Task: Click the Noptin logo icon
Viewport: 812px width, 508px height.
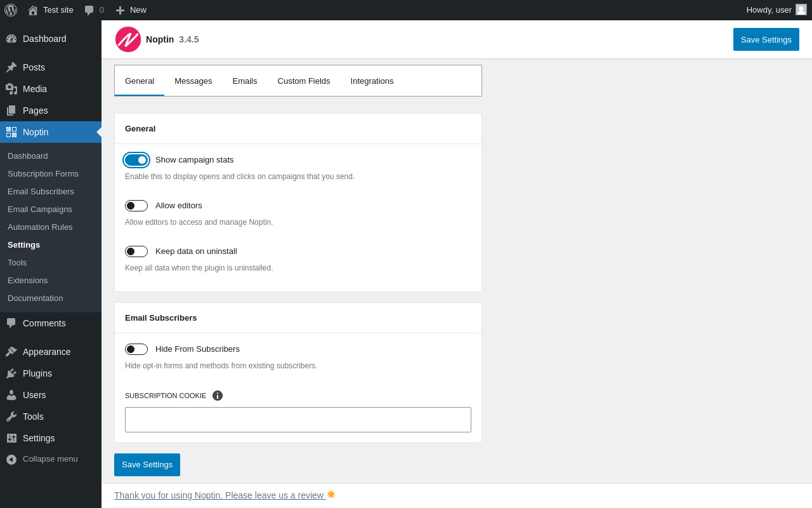Action: click(x=128, y=39)
